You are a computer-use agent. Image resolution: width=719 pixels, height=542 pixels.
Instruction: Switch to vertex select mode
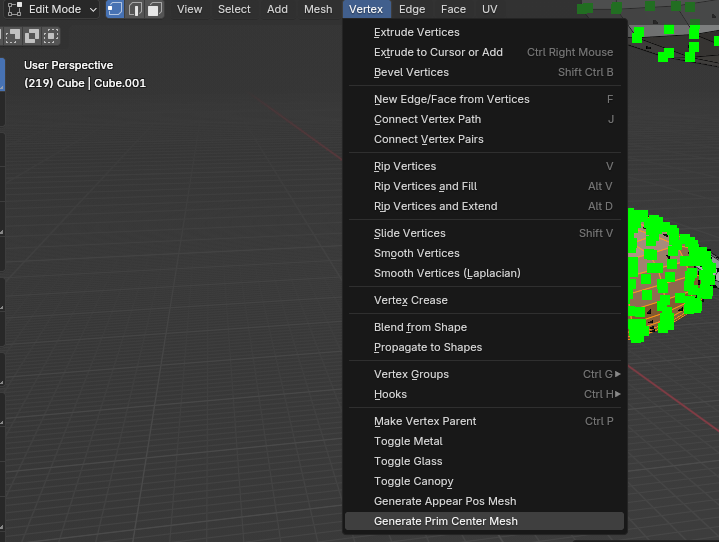(115, 9)
